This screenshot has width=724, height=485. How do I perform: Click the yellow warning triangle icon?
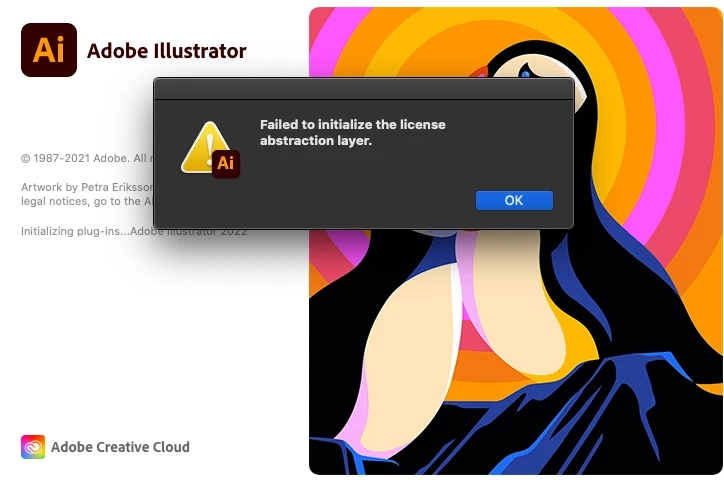(203, 146)
